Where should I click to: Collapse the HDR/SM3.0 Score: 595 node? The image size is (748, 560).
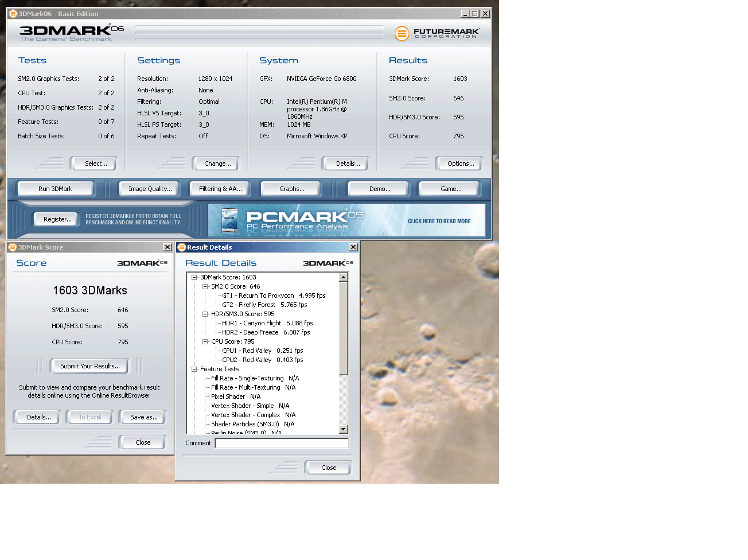[x=205, y=314]
